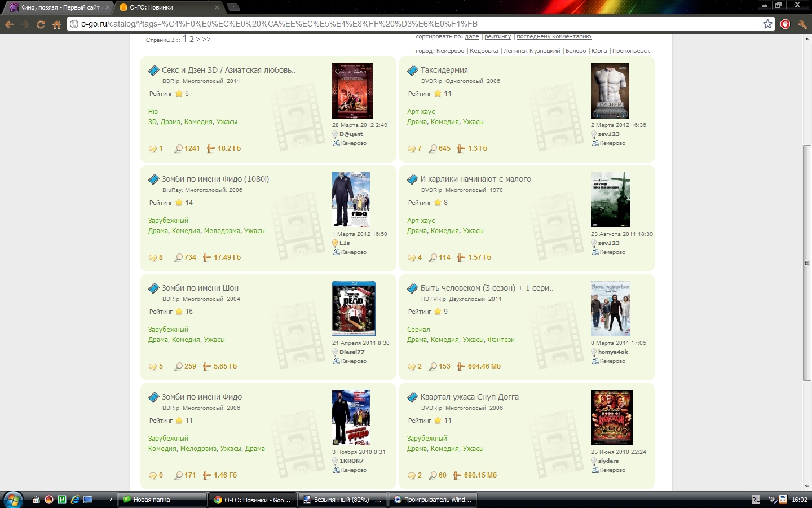
Task: Open the Быть человеком poster thumbnail
Action: (x=611, y=309)
